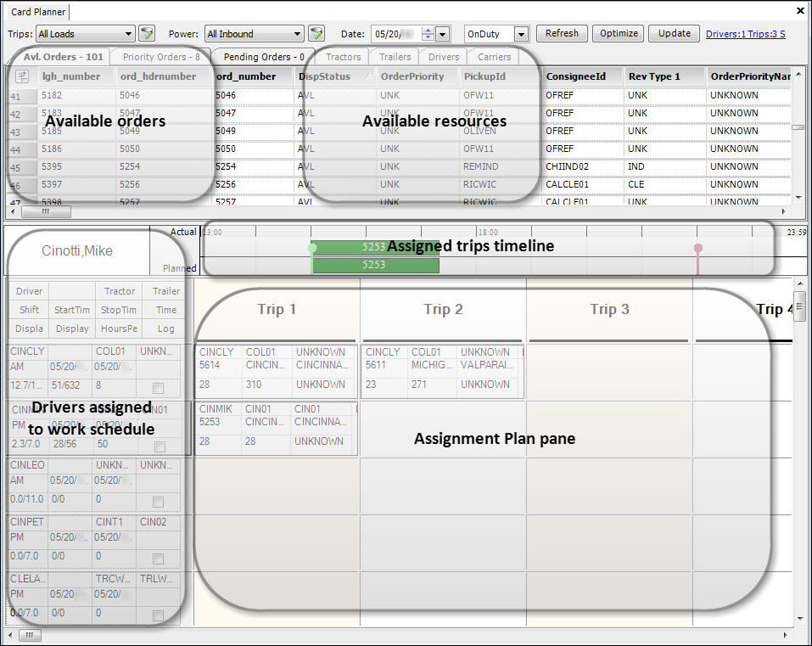Increment the date using the up spinner arrow
The image size is (812, 646).
(x=426, y=31)
